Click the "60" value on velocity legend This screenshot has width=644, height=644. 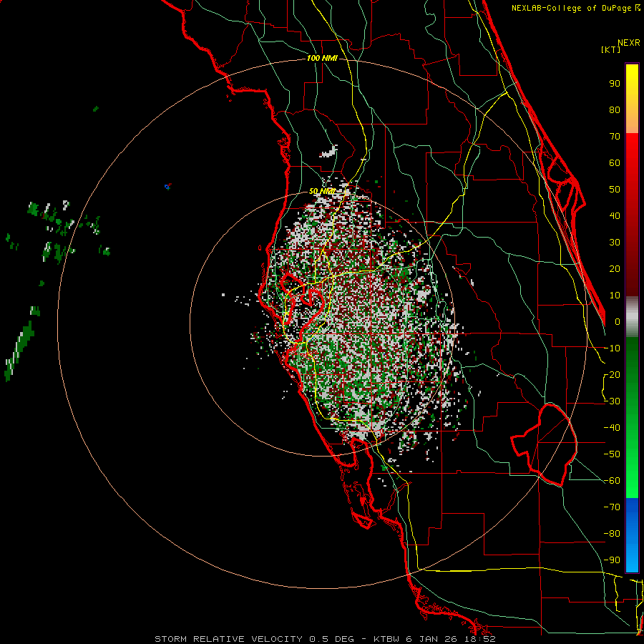pyautogui.click(x=615, y=163)
